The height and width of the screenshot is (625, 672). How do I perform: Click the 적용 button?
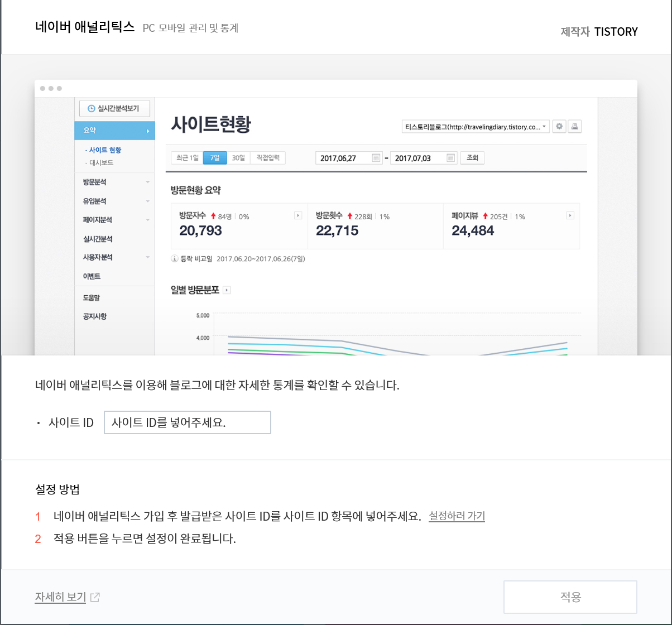(570, 597)
